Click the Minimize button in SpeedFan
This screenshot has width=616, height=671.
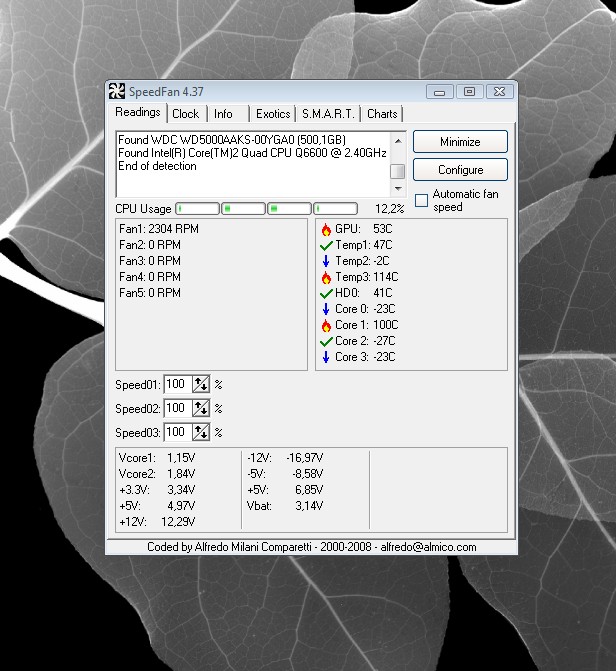(x=460, y=142)
